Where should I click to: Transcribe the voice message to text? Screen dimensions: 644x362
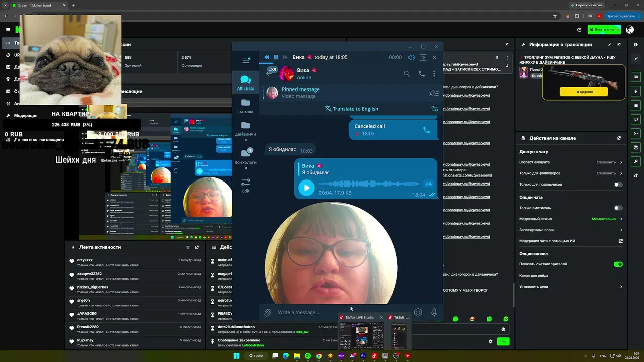click(428, 184)
